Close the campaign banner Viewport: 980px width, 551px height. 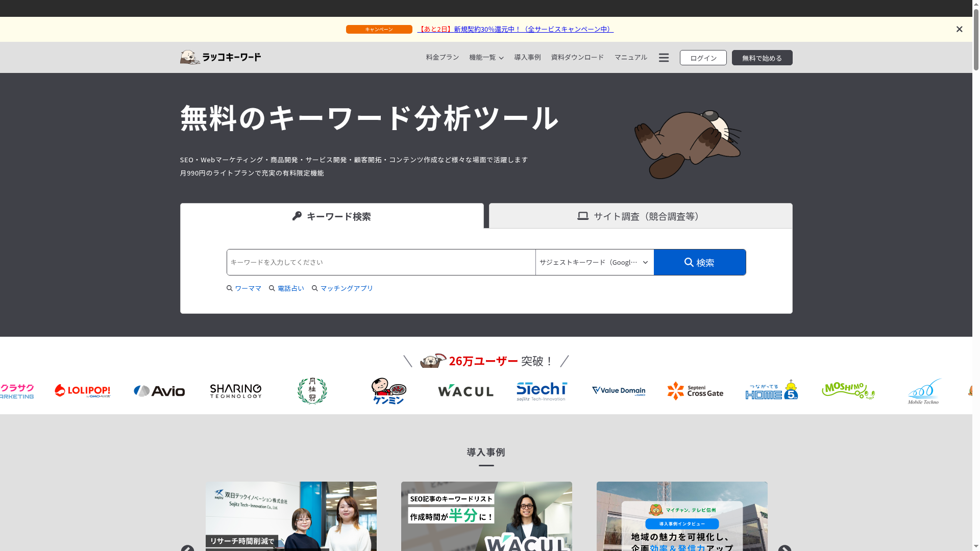point(959,29)
